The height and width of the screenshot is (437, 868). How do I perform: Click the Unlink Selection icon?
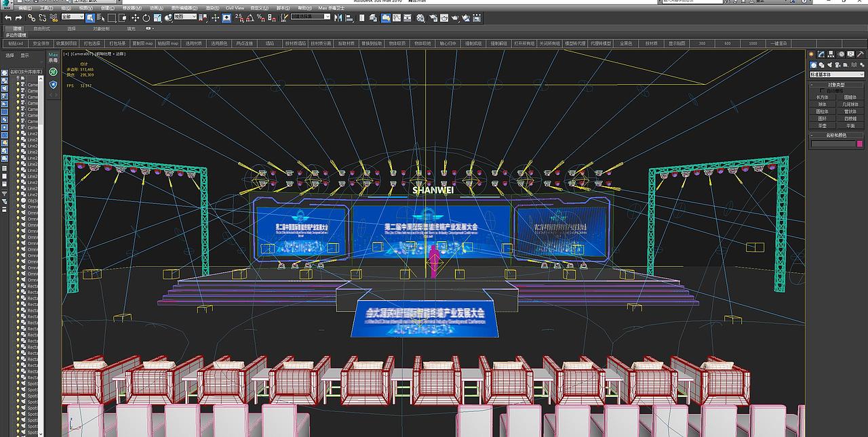[x=42, y=18]
